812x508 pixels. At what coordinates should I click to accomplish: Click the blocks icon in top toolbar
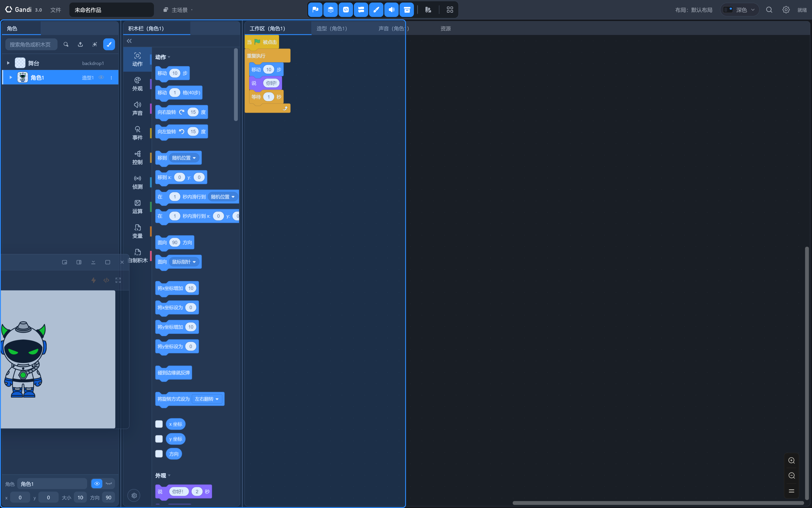[361, 10]
